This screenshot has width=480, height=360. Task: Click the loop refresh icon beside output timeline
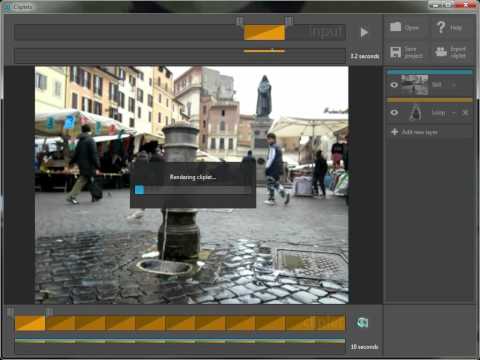362,323
